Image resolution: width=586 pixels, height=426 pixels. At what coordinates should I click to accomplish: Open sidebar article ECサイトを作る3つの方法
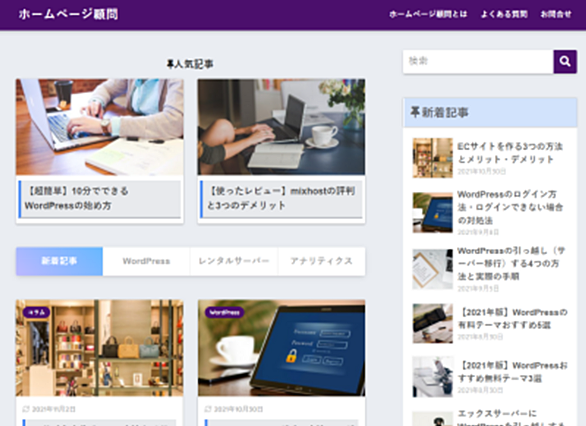pyautogui.click(x=510, y=152)
